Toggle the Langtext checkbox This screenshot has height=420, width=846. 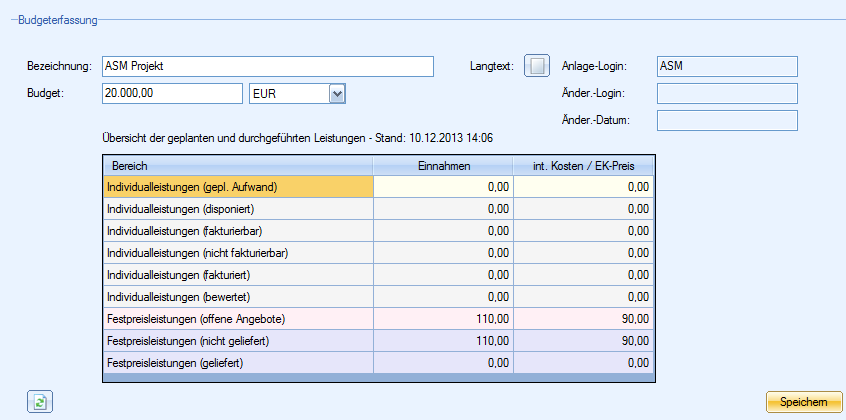[x=537, y=66]
